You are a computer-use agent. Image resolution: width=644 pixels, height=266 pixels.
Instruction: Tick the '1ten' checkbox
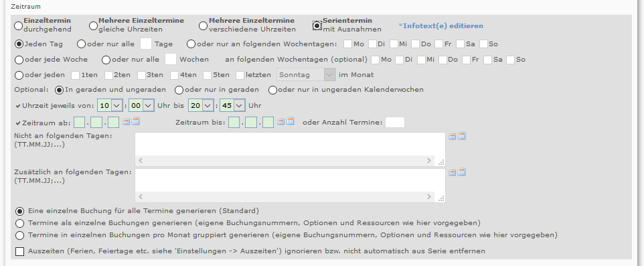(x=76, y=75)
